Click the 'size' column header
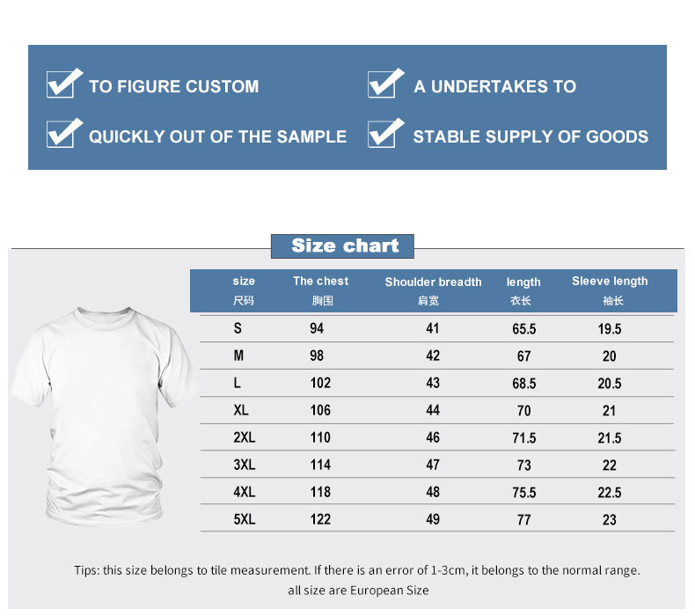The width and height of the screenshot is (695, 616). pyautogui.click(x=244, y=290)
